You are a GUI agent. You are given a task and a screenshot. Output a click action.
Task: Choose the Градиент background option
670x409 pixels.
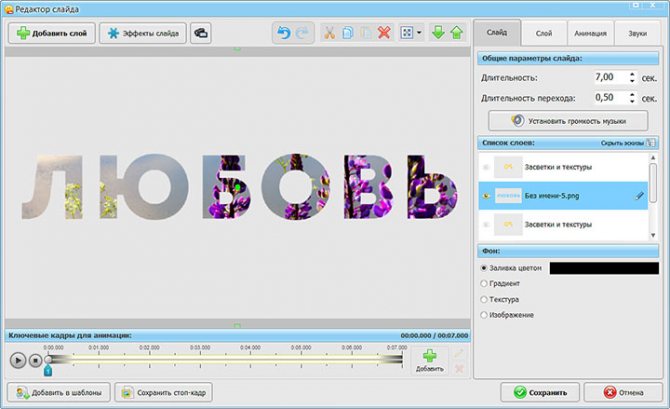pos(486,284)
